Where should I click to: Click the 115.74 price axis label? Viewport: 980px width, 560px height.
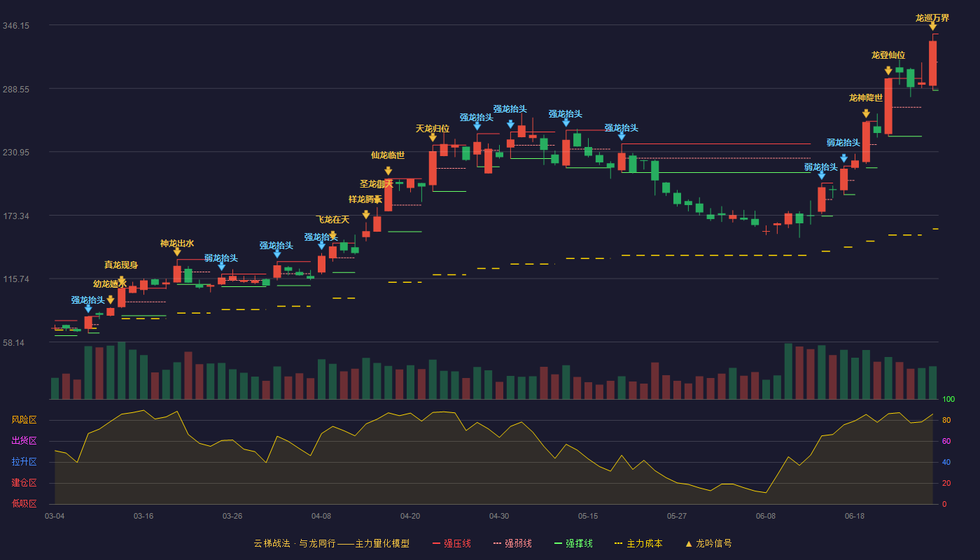tap(16, 279)
